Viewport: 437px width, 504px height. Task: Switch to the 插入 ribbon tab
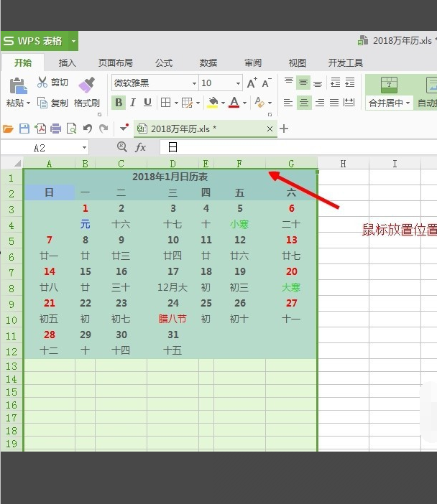(68, 62)
